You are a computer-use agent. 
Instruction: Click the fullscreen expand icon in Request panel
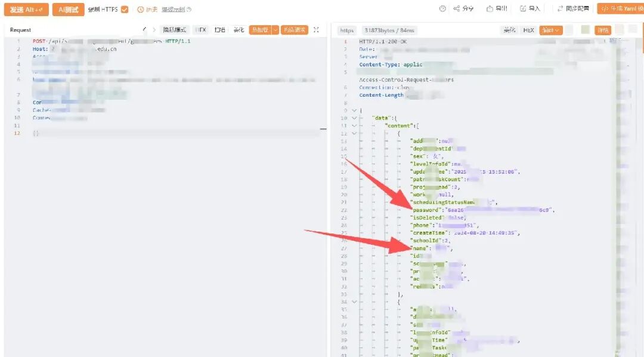[x=316, y=30]
